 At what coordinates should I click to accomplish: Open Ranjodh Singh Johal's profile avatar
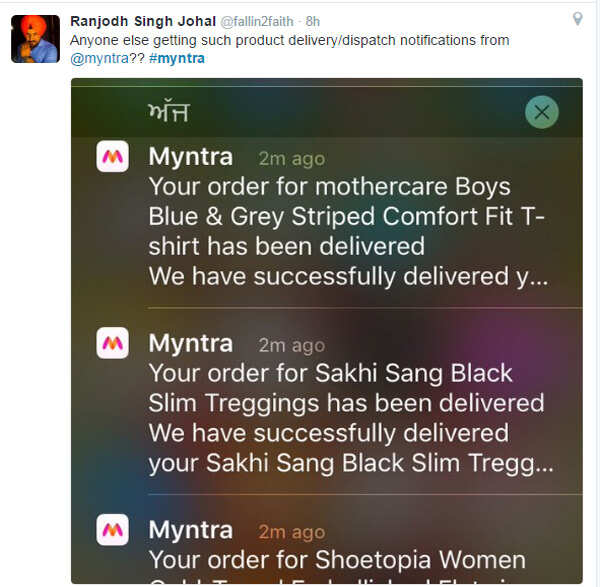click(35, 39)
